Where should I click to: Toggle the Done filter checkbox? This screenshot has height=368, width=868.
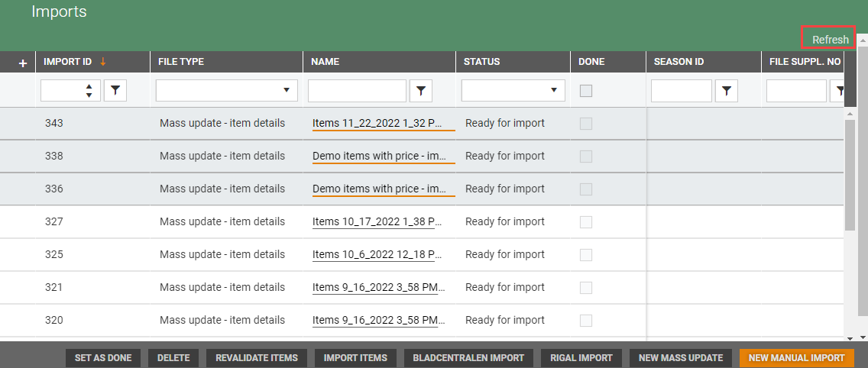tap(586, 91)
